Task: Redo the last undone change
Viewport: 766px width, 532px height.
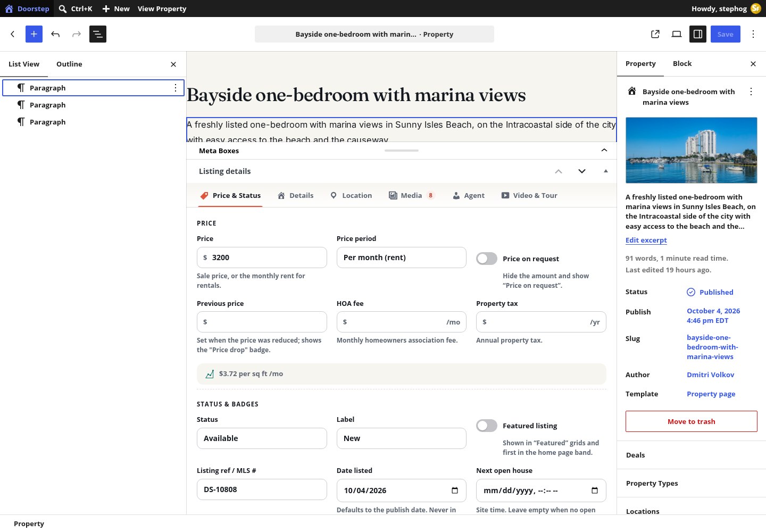Action: point(77,34)
